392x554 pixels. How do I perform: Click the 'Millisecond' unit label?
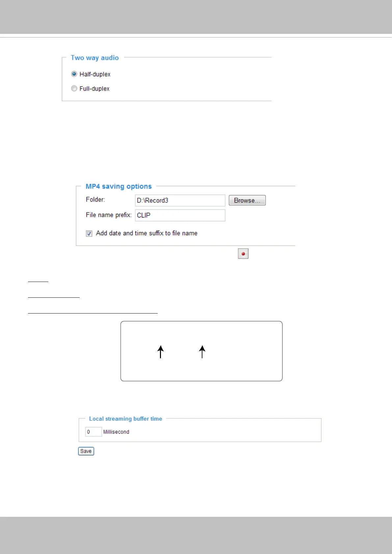point(116,432)
